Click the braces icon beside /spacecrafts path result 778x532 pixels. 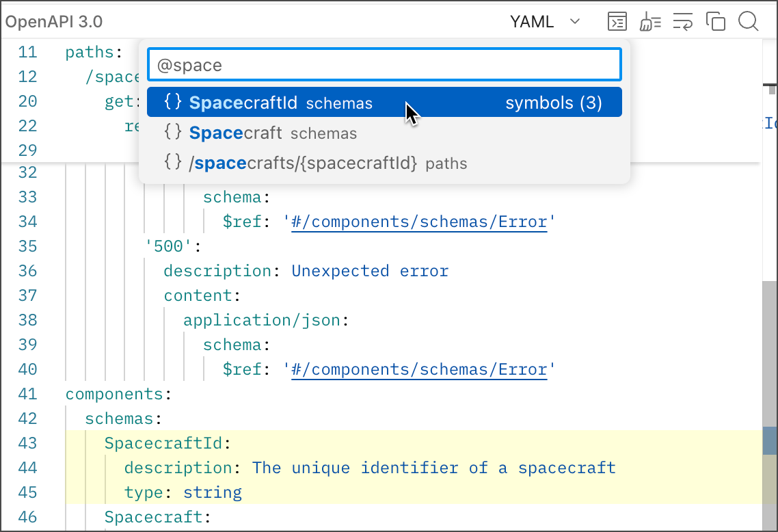[173, 162]
